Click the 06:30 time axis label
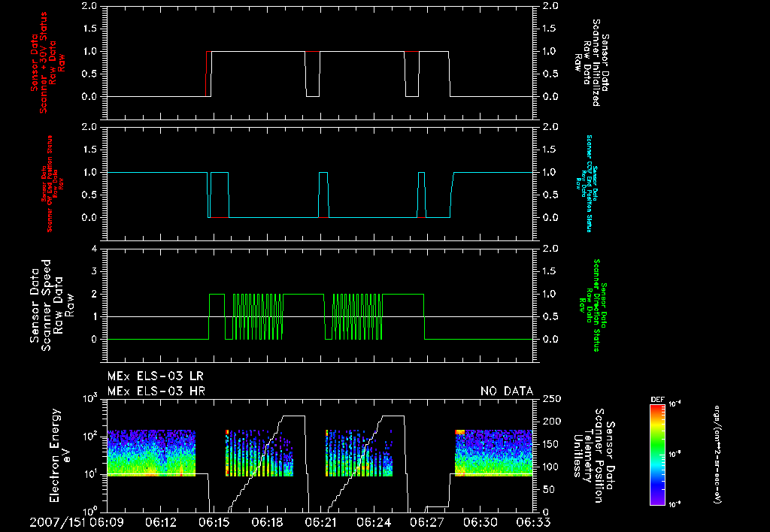770x532 pixels. tap(480, 522)
